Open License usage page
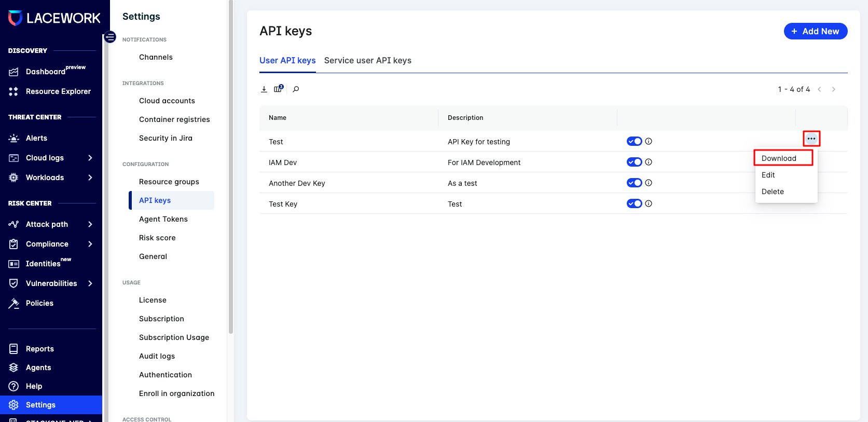Screen dimensions: 868x422 click(153, 300)
